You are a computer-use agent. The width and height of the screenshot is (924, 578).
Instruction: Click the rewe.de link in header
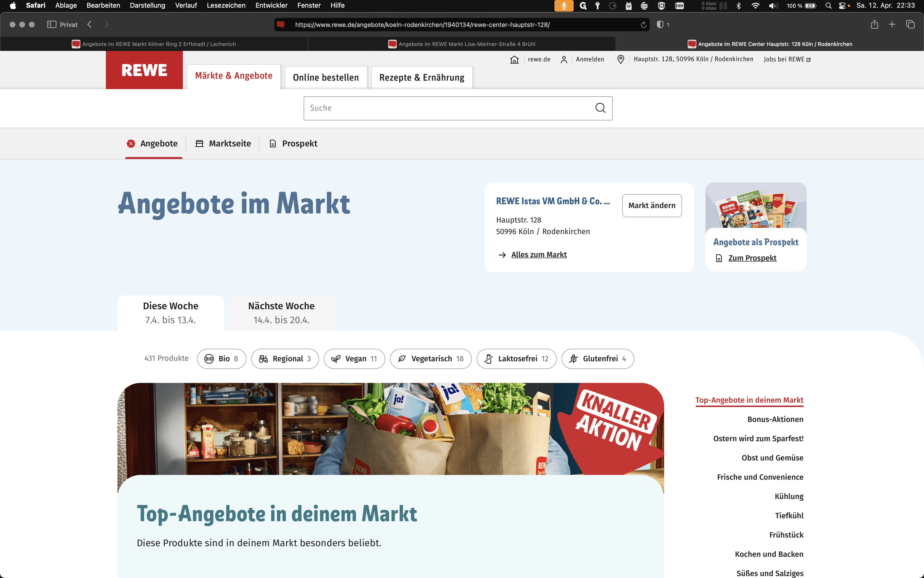pos(539,59)
